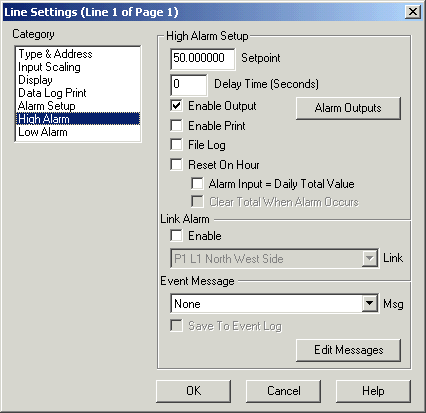Image resolution: width=426 pixels, height=413 pixels.
Task: Click the Edit Messages button
Action: [348, 350]
